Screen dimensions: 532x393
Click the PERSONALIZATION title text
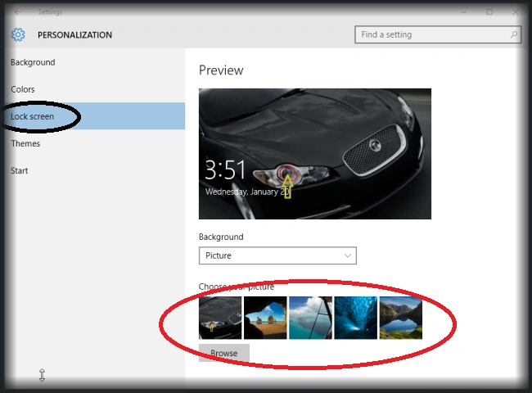click(x=74, y=35)
